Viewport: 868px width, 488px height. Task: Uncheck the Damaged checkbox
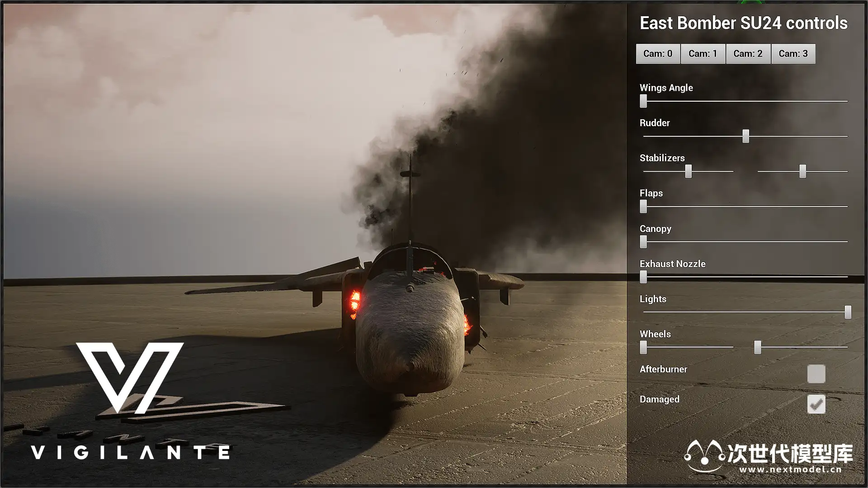click(816, 404)
